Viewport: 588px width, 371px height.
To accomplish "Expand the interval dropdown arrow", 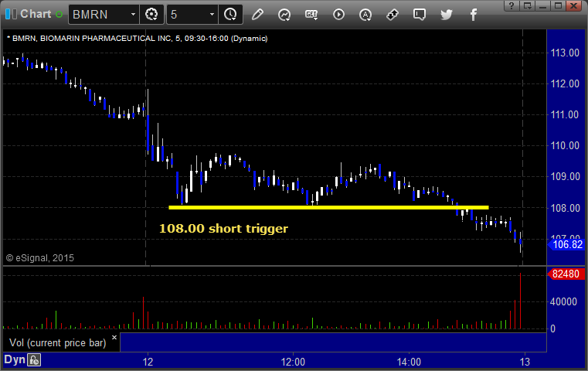I will pyautogui.click(x=212, y=15).
